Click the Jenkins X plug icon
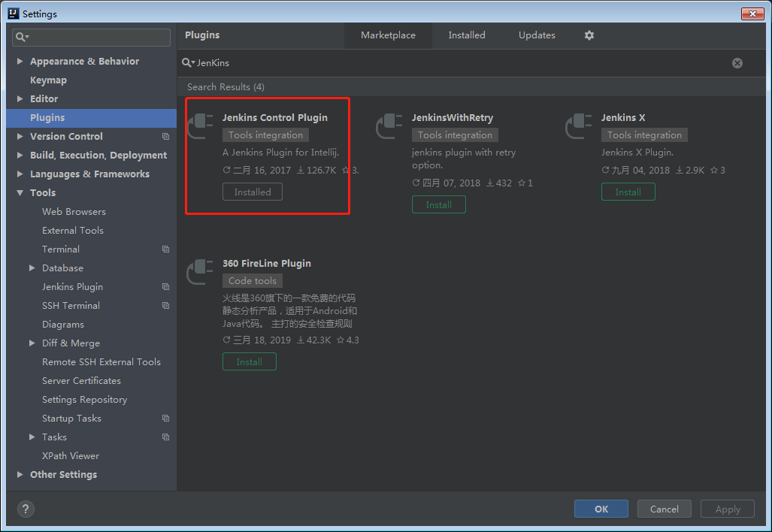Image resolution: width=772 pixels, height=532 pixels. click(x=579, y=125)
